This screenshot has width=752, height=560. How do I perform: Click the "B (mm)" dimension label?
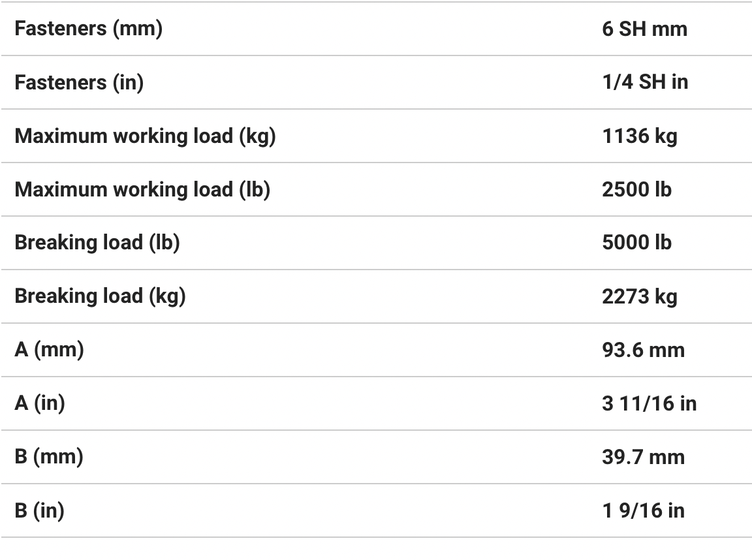pos(49,457)
